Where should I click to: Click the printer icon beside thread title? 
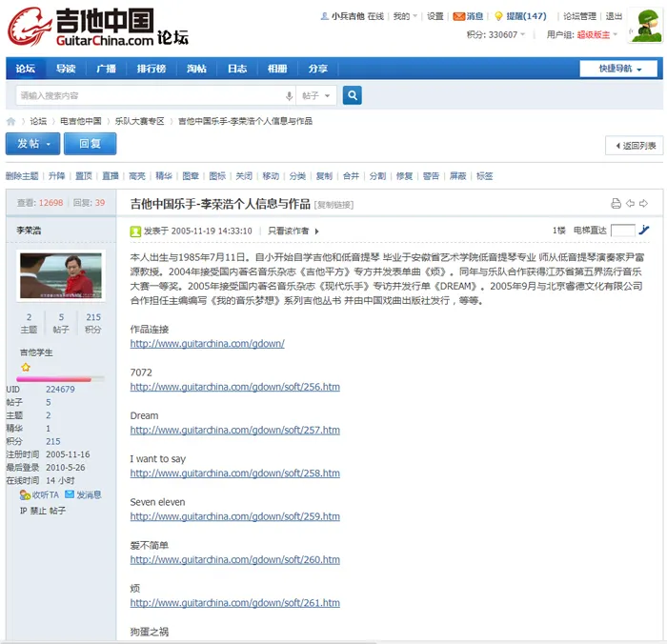(x=616, y=203)
